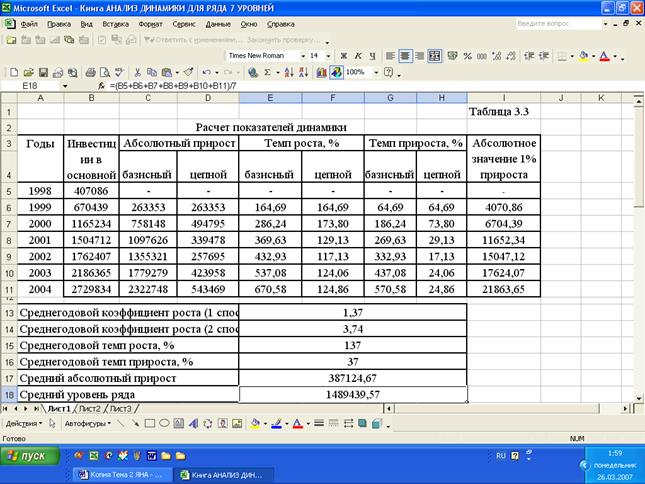645x484 pixels.
Task: Open the Вставка menu
Action: pos(116,24)
